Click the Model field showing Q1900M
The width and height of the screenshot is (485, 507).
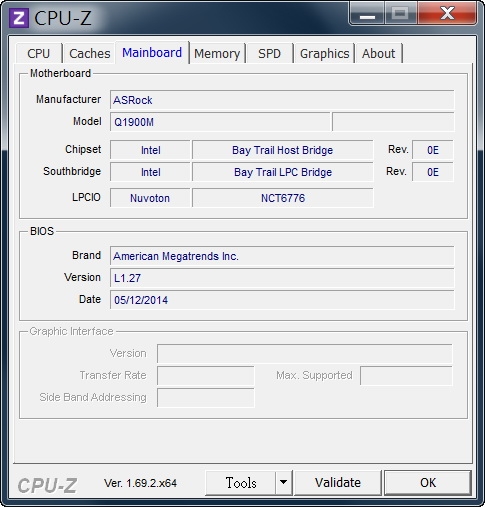[220, 122]
